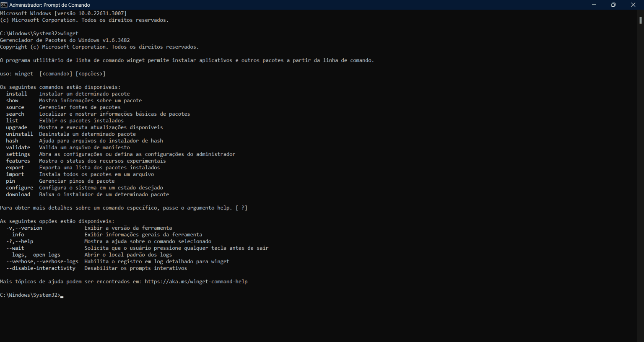Select the 'export' command entry
644x342 pixels.
click(15, 167)
